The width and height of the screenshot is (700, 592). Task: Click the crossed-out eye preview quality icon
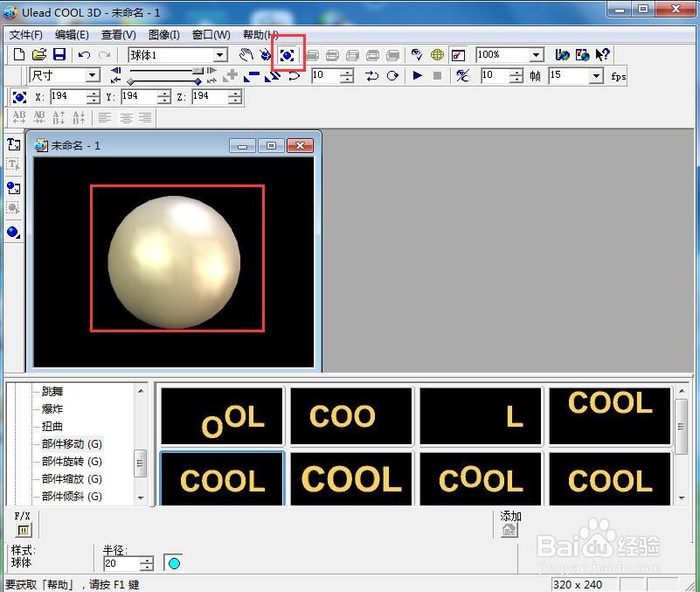point(462,75)
